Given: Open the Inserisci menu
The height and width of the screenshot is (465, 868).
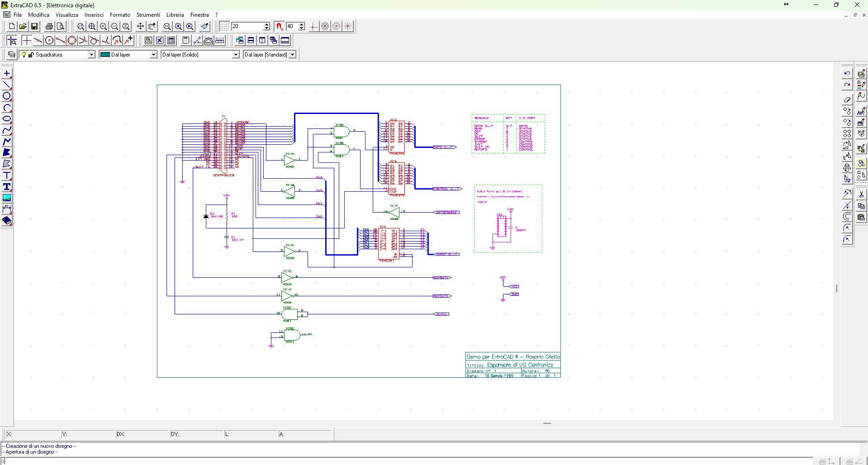Looking at the screenshot, I should (94, 15).
